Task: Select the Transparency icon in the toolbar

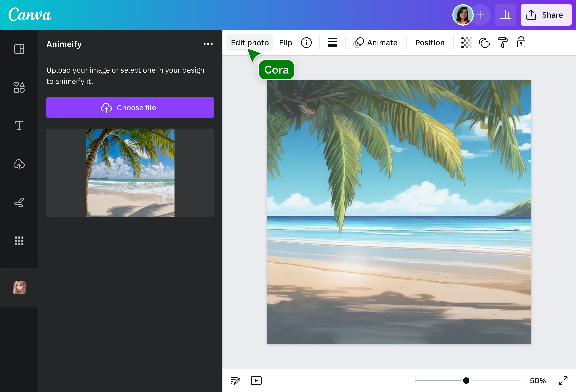Action: click(466, 42)
